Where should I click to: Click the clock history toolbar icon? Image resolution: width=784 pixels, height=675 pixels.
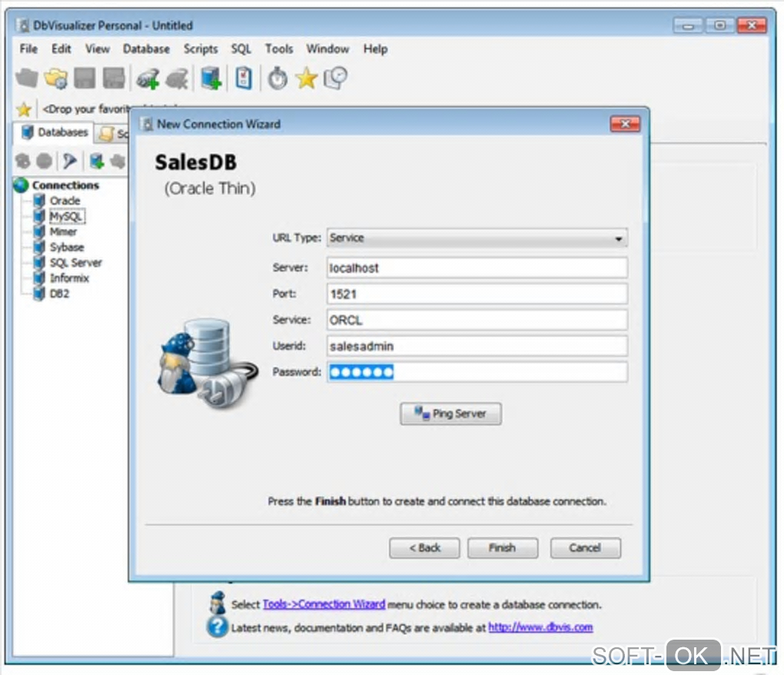tap(335, 78)
